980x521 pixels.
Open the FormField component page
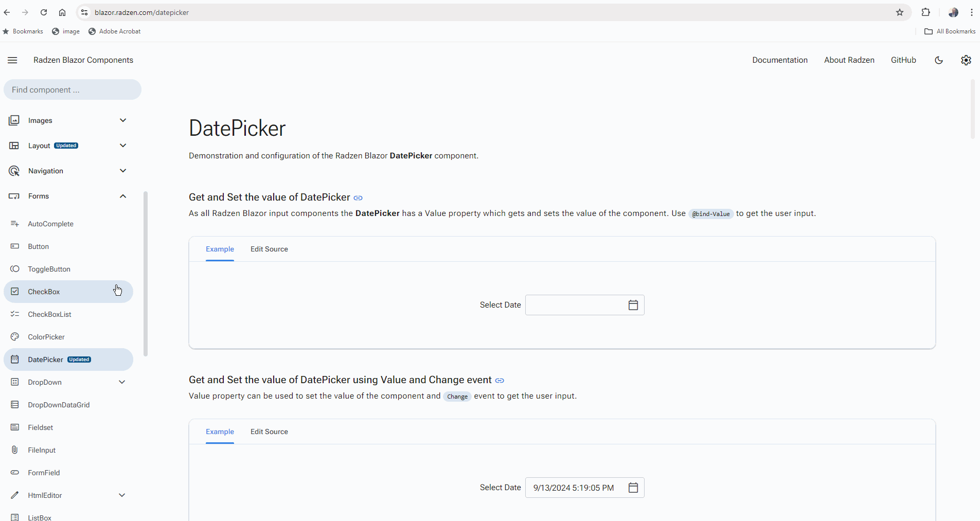point(68,473)
